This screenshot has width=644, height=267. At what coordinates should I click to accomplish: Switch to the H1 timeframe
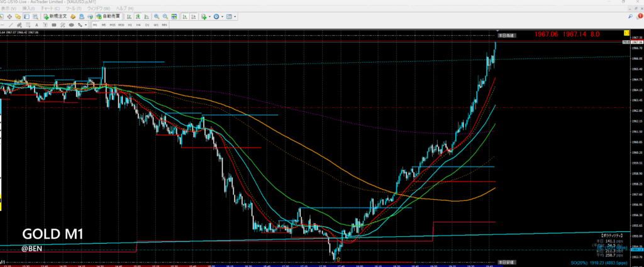pos(130,25)
